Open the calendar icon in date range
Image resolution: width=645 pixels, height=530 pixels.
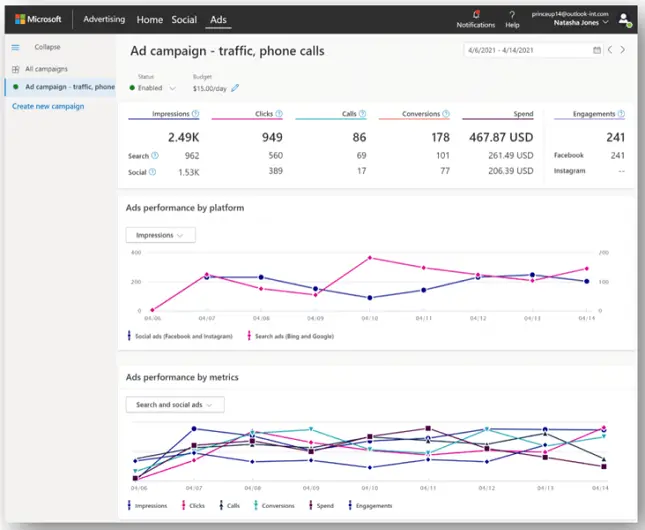tap(597, 49)
